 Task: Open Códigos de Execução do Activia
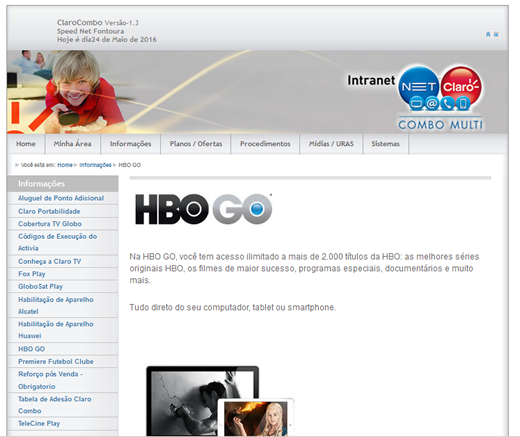pos(57,242)
